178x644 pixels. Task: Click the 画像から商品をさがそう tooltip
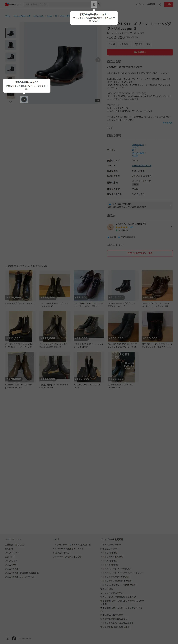coord(27,85)
